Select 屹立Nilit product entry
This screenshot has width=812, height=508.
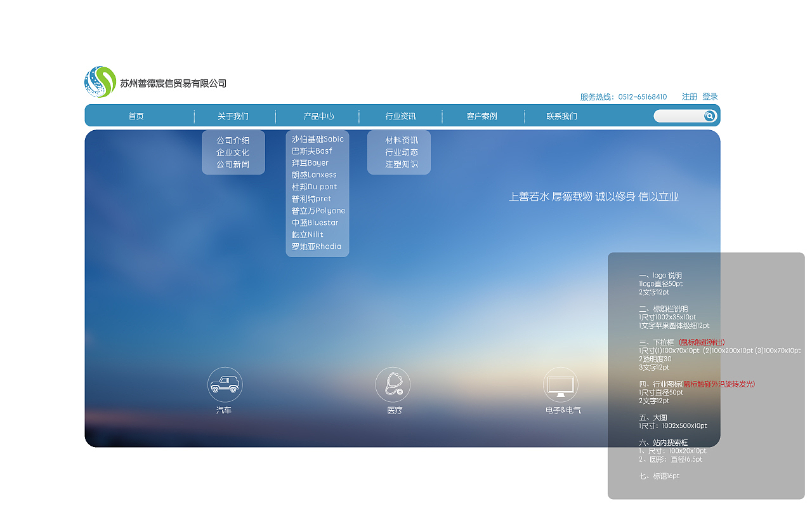[x=308, y=235]
